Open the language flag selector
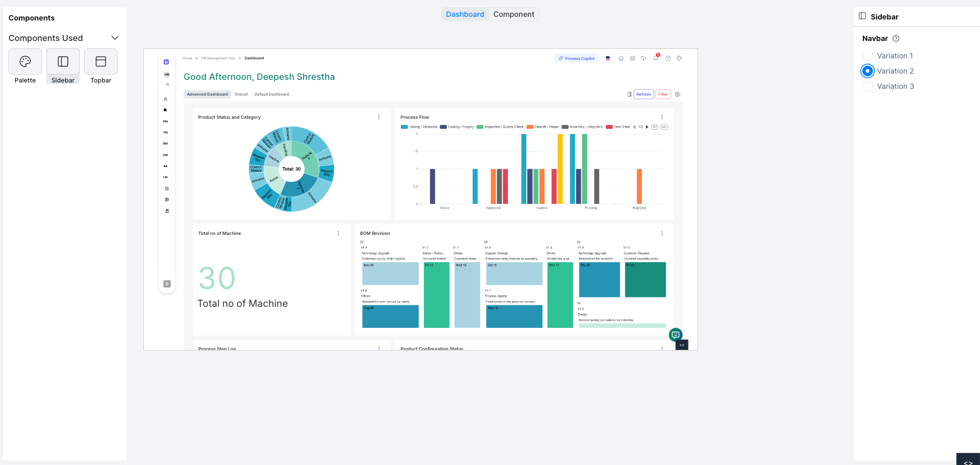The width and height of the screenshot is (980, 465). pyautogui.click(x=608, y=58)
